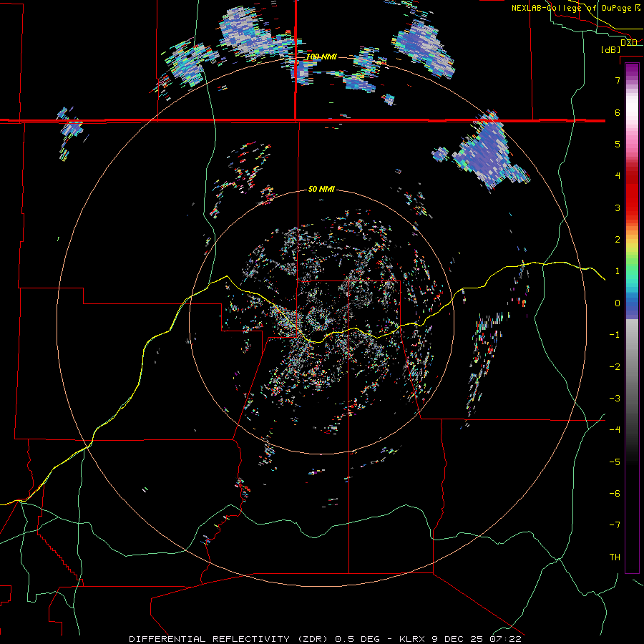Select the "-5" tick on the color scale
Screen dimensions: 644x644
coord(615,462)
